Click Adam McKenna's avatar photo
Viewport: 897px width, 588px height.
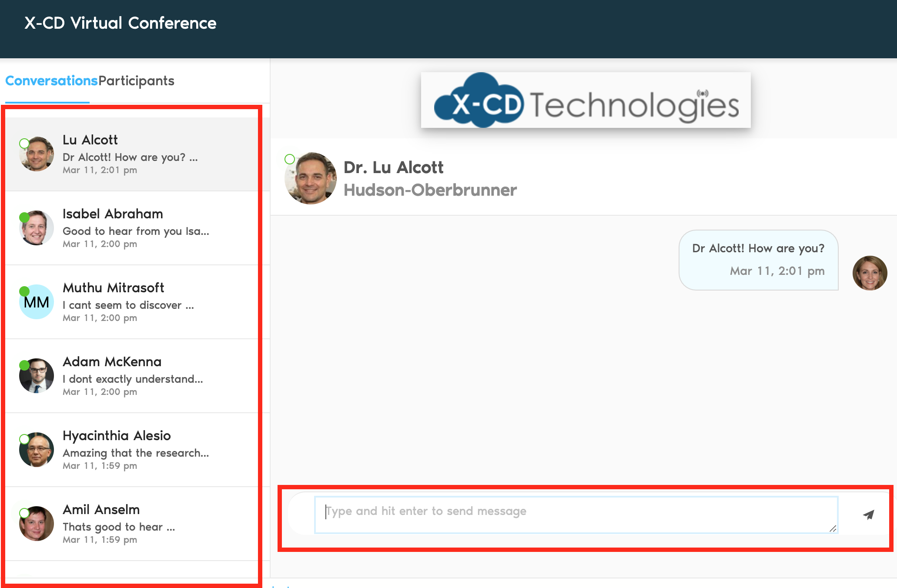37,376
